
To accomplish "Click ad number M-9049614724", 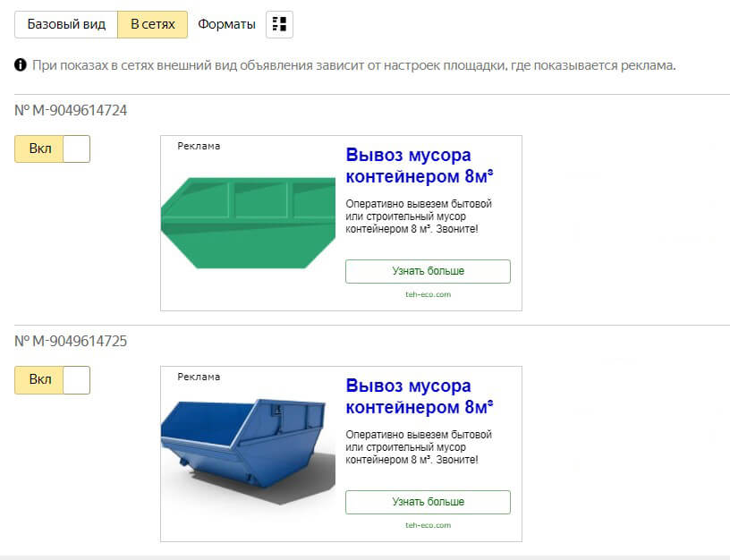I will pyautogui.click(x=71, y=110).
